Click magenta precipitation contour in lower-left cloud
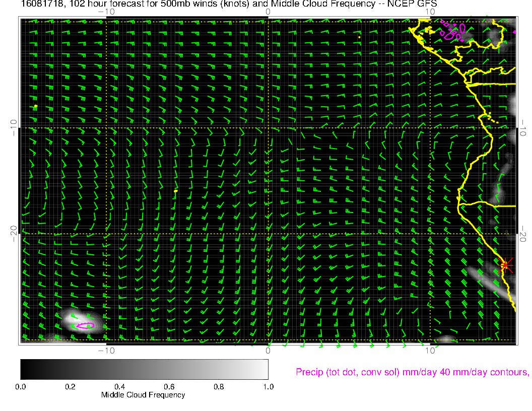This screenshot has height=411, width=532. [84, 325]
